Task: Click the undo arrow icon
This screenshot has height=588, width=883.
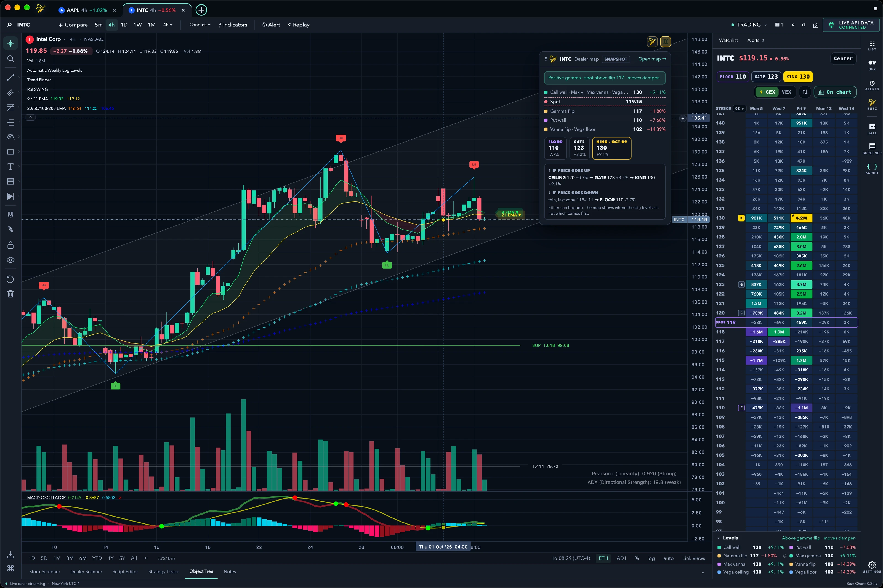Action: (10, 279)
